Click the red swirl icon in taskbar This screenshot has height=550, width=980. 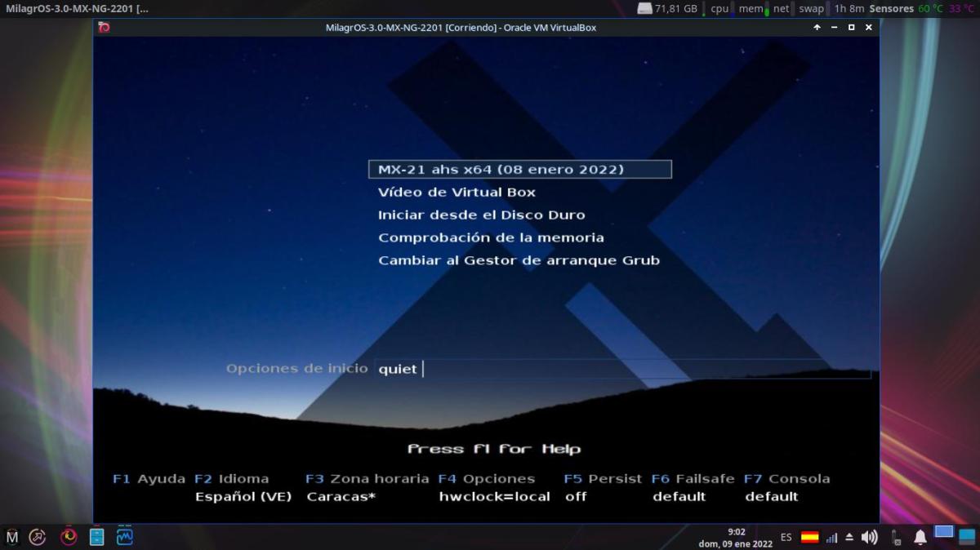pyautogui.click(x=69, y=537)
